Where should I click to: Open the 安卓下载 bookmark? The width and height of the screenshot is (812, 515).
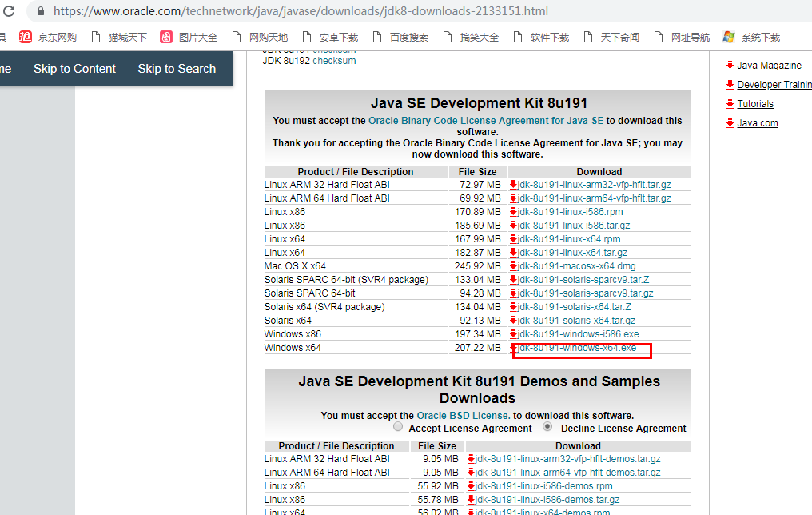tap(330, 38)
